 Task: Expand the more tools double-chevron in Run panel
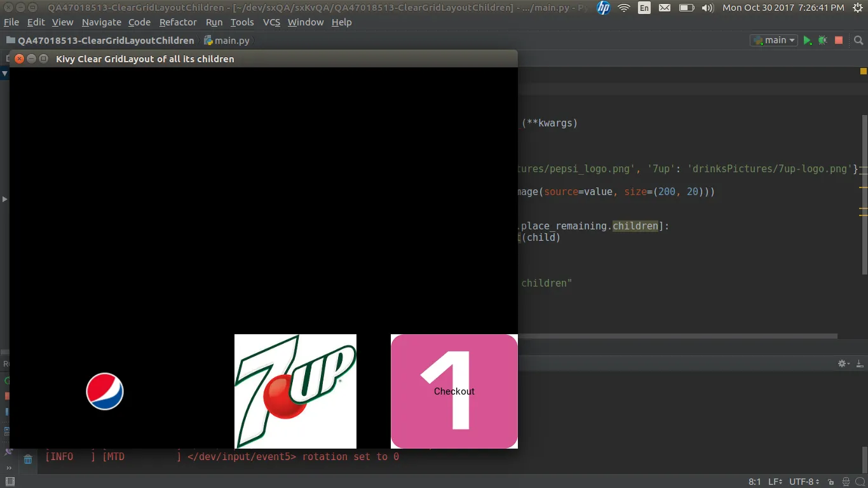click(x=9, y=467)
